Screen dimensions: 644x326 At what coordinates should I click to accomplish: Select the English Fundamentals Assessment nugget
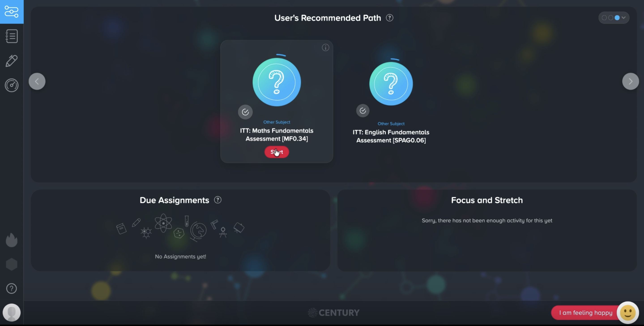click(391, 84)
